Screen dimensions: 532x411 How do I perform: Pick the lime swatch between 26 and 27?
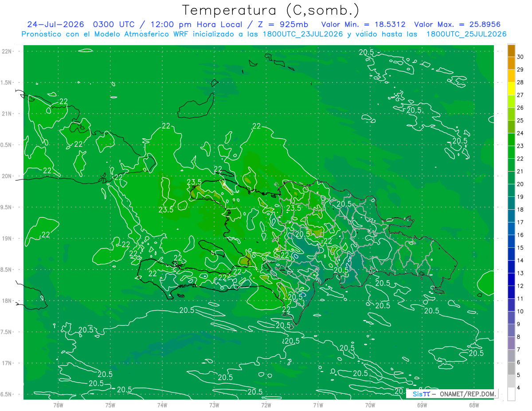click(x=511, y=102)
